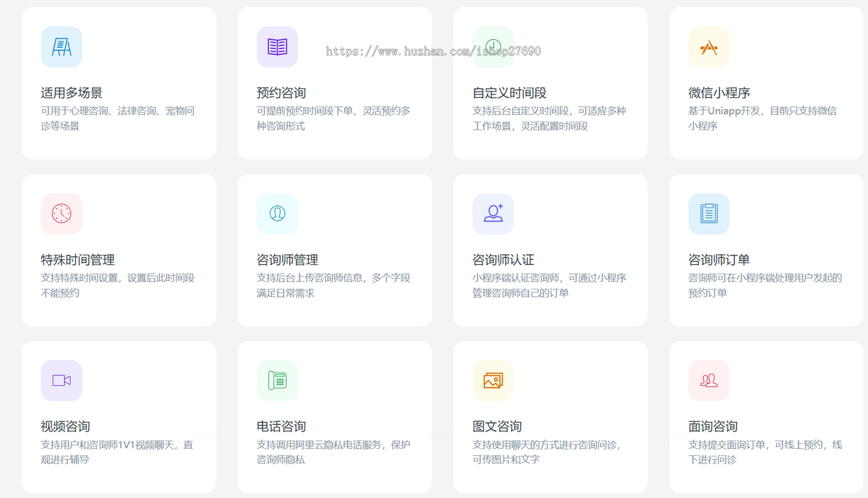Image resolution: width=868 pixels, height=498 pixels.
Task: Select the 面询咨询 heading
Action: coord(713,426)
